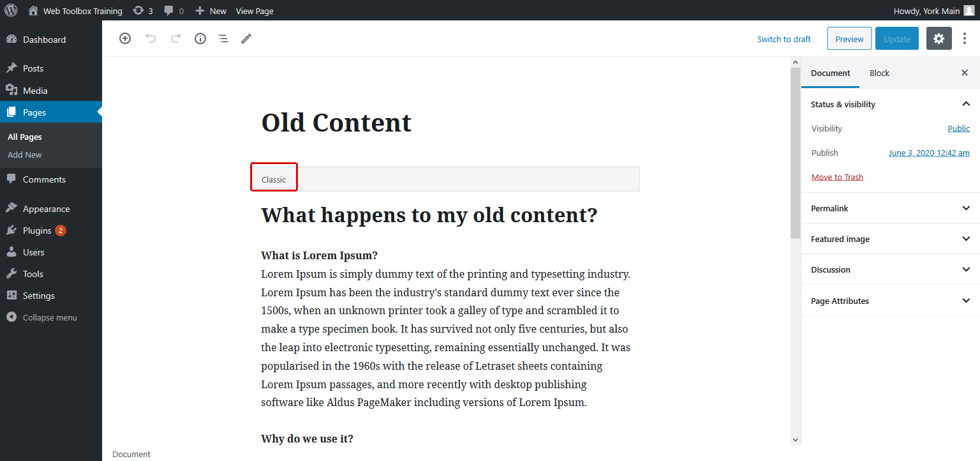Click View Page in admin bar
The width and height of the screenshot is (980, 461).
[x=255, y=11]
